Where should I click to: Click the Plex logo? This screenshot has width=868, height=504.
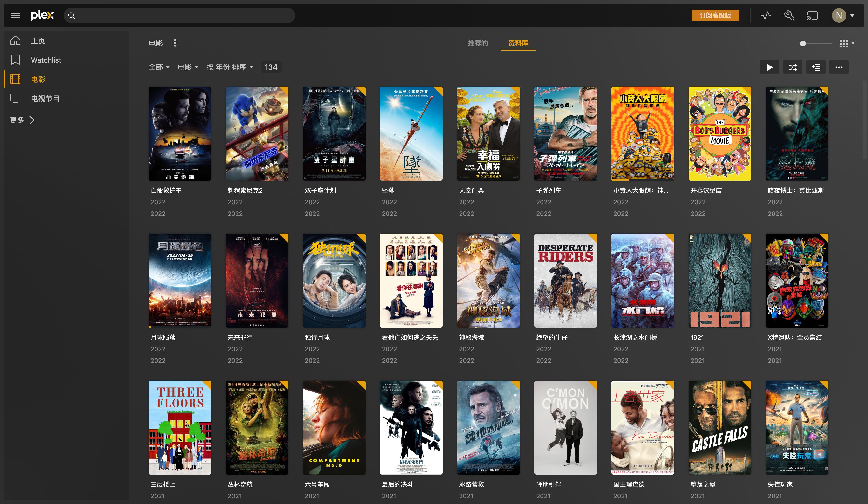tap(42, 15)
